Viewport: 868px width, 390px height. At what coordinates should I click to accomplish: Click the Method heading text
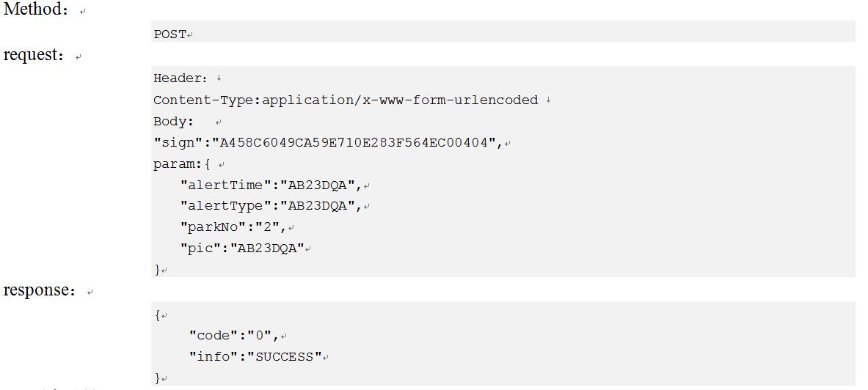coord(35,10)
